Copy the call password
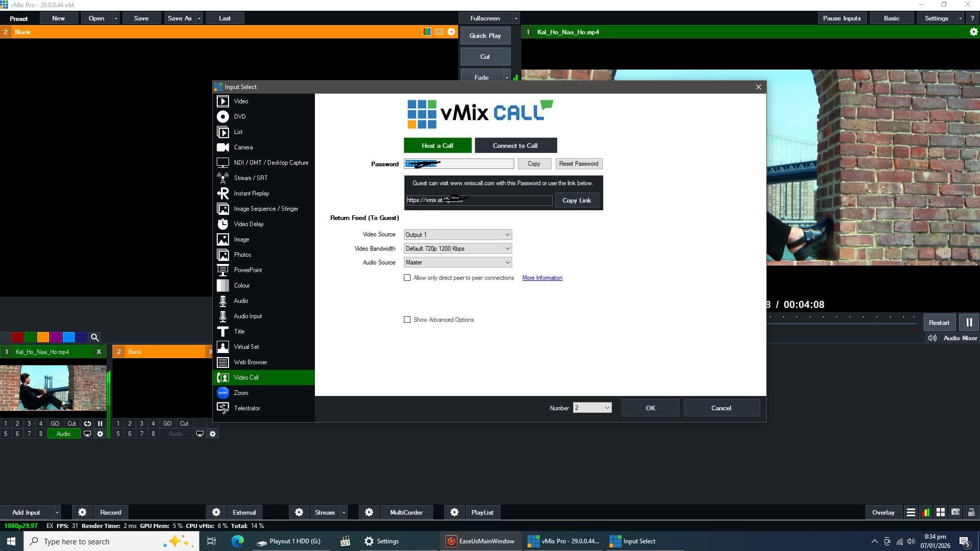This screenshot has width=980, height=551. point(534,164)
